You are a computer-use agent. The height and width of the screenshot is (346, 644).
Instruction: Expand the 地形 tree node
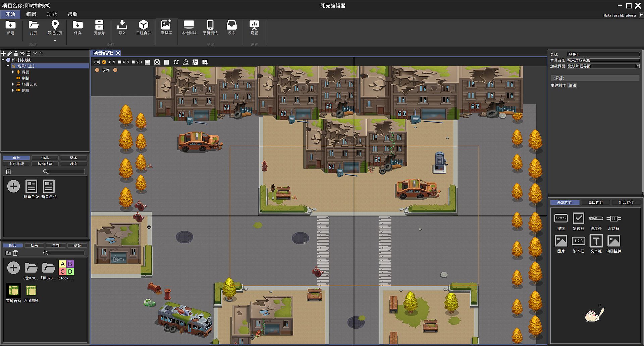[13, 90]
